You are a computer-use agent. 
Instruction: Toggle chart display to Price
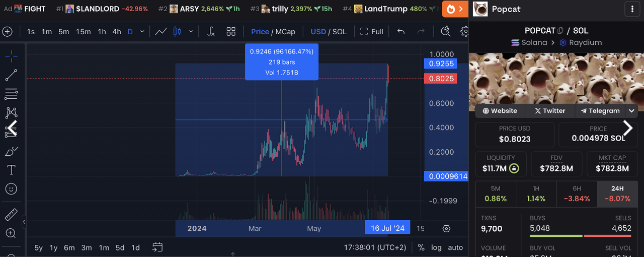click(x=260, y=32)
